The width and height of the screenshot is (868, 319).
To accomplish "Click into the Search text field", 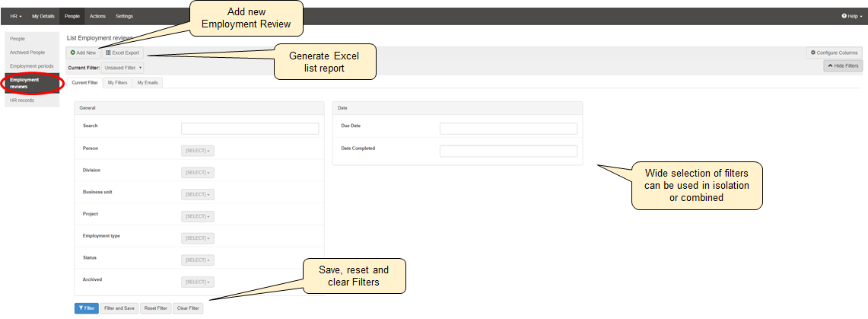I will tap(250, 129).
